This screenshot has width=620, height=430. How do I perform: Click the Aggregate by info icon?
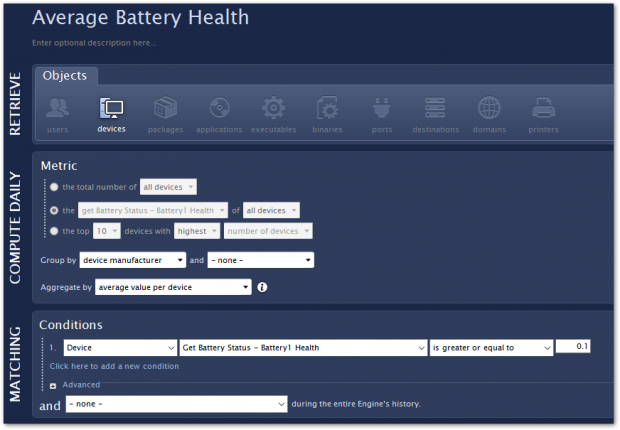coord(262,288)
